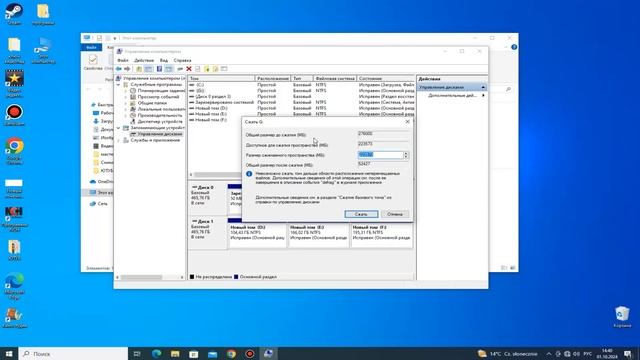The width and height of the screenshot is (640, 360).
Task: Open Дополнительные действия submenu
Action: (456, 95)
